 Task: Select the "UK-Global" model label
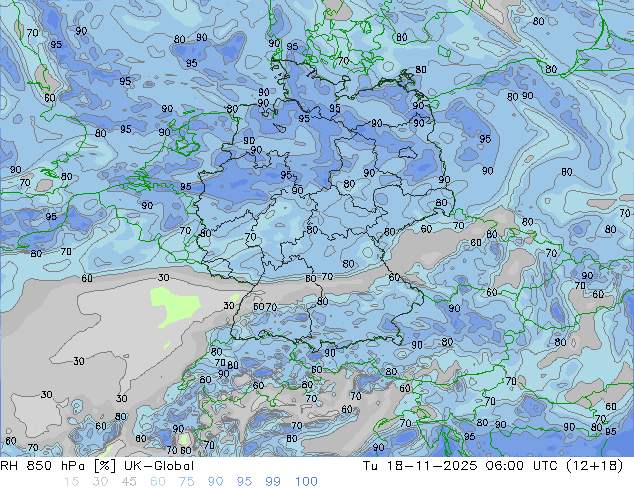tap(159, 466)
